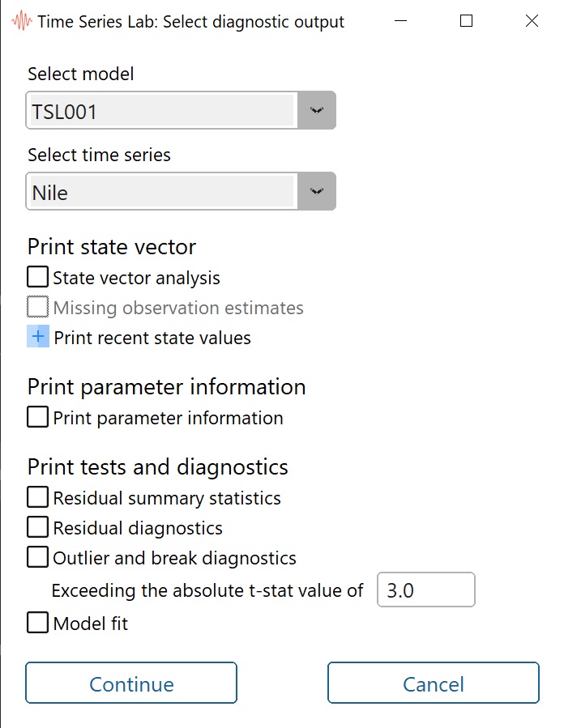Check Missing observation estimates box
The height and width of the screenshot is (728, 564).
(x=38, y=308)
